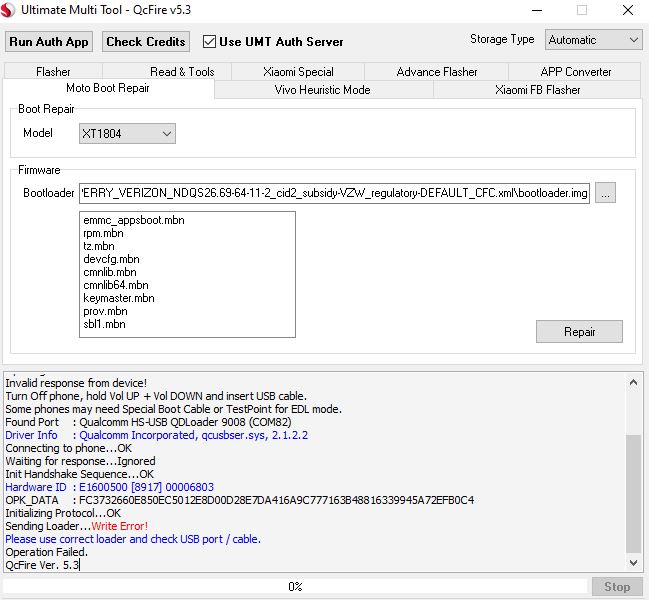Image resolution: width=649 pixels, height=600 pixels.
Task: Click the log scrollbar up arrow
Action: (x=633, y=382)
